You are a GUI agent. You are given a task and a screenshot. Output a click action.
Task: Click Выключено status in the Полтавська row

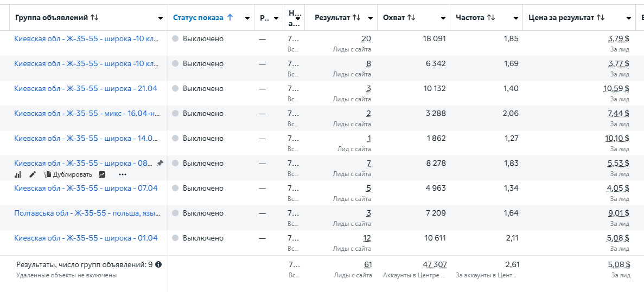coord(203,213)
